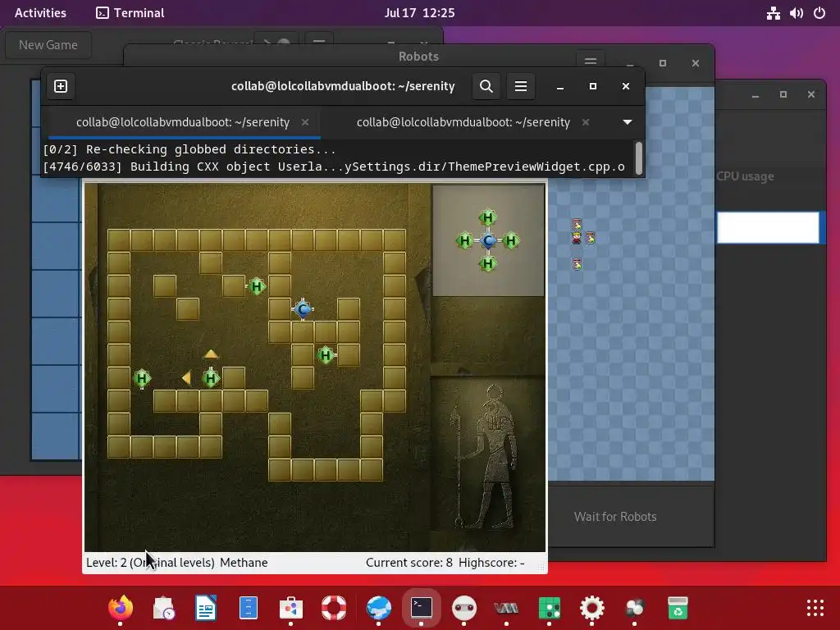Open the Robots game icon in dock
Viewport: 840px width, 630px height.
click(464, 608)
